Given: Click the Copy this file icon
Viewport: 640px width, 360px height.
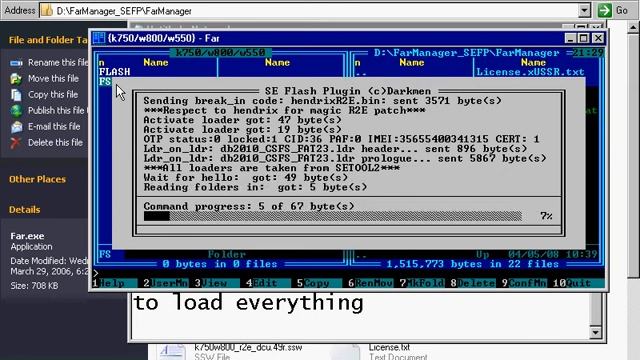Looking at the screenshot, I should 16,95.
